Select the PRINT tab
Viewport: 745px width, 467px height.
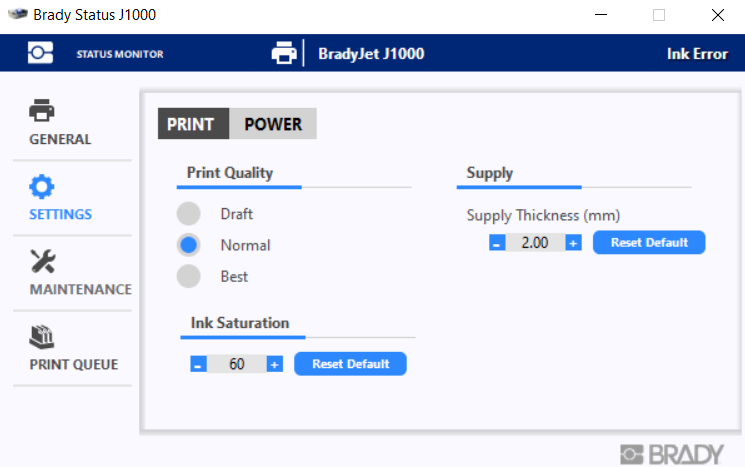(x=193, y=124)
